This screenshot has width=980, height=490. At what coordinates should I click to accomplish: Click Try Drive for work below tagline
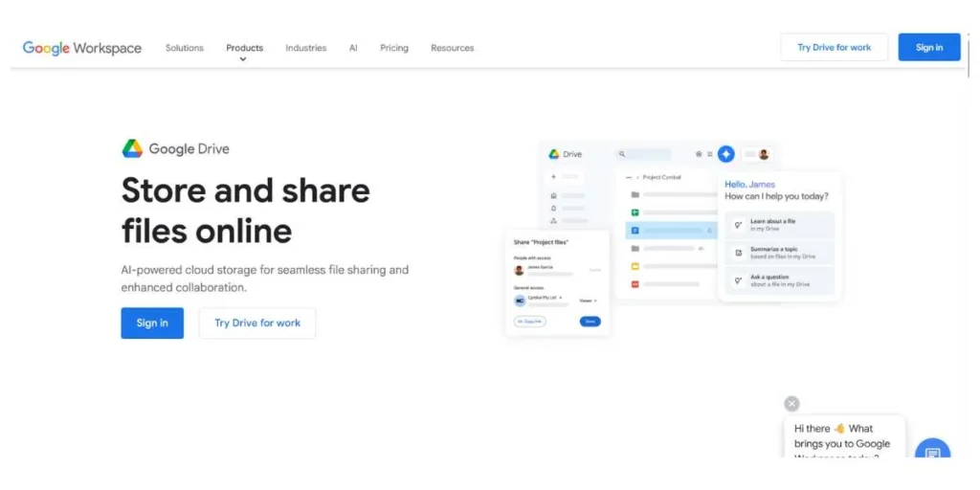point(257,323)
